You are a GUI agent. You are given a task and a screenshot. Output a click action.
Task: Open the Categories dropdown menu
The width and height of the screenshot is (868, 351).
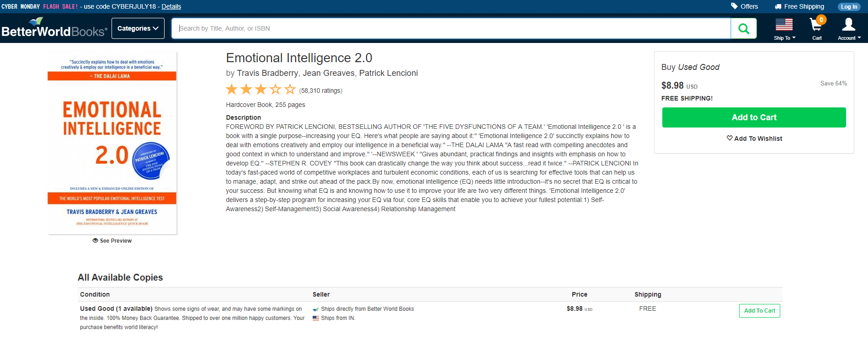coord(138,28)
